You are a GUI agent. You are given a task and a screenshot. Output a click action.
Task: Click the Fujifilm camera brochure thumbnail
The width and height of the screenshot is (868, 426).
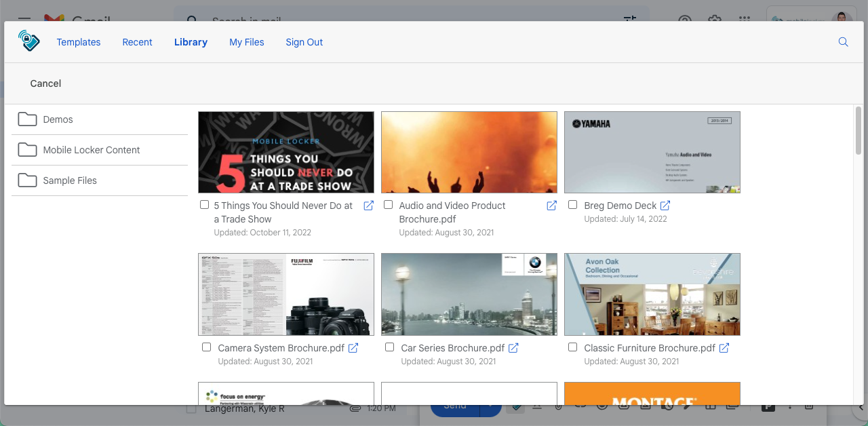point(286,294)
